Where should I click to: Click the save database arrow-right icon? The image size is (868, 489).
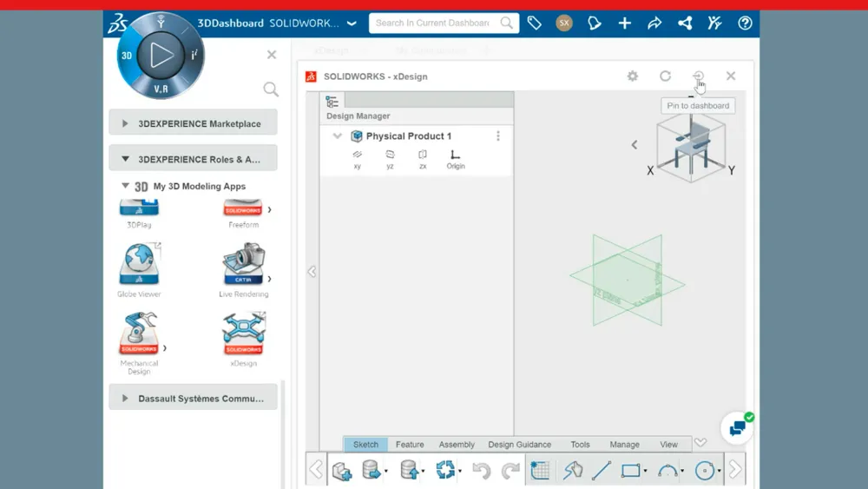click(x=372, y=470)
